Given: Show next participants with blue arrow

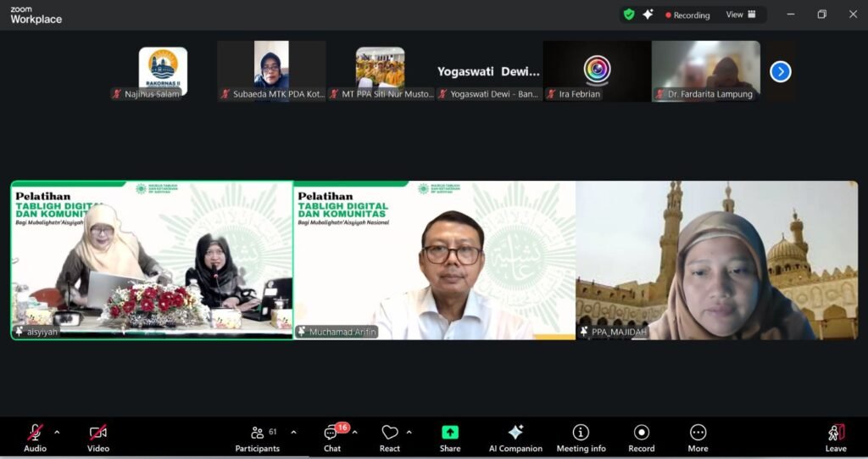Looking at the screenshot, I should tap(780, 72).
